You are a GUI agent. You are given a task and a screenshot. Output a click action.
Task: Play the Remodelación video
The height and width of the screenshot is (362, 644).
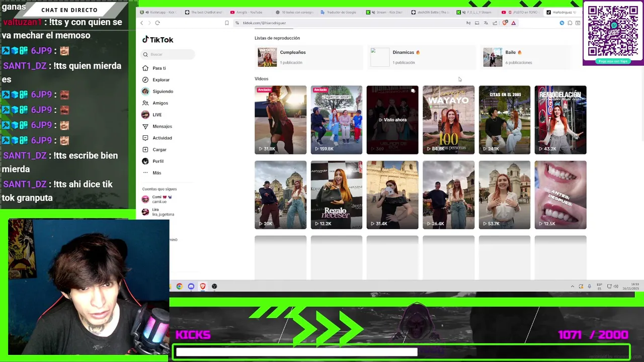point(560,120)
